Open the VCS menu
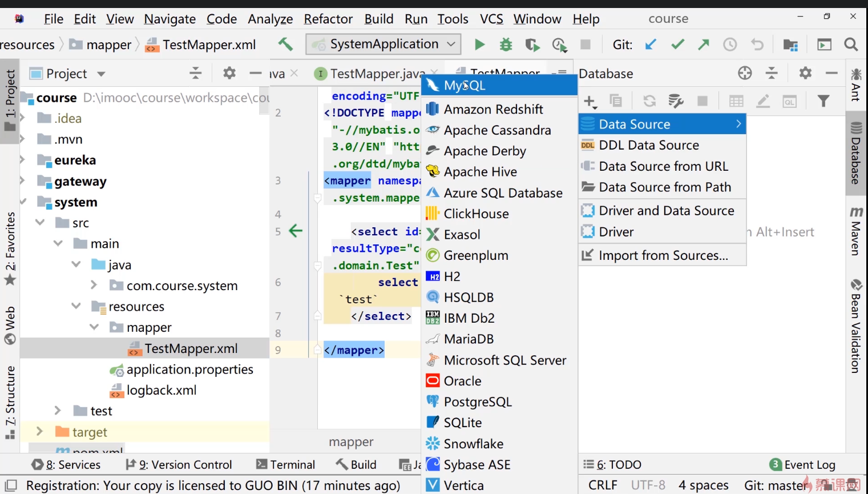Image resolution: width=868 pixels, height=494 pixels. pos(491,19)
